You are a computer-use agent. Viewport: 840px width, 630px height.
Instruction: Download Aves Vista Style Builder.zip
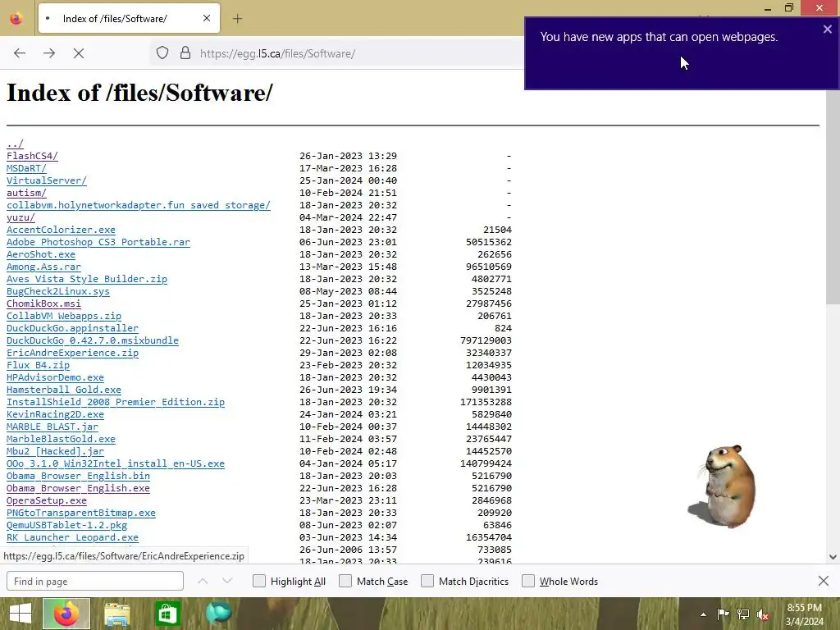tap(87, 279)
